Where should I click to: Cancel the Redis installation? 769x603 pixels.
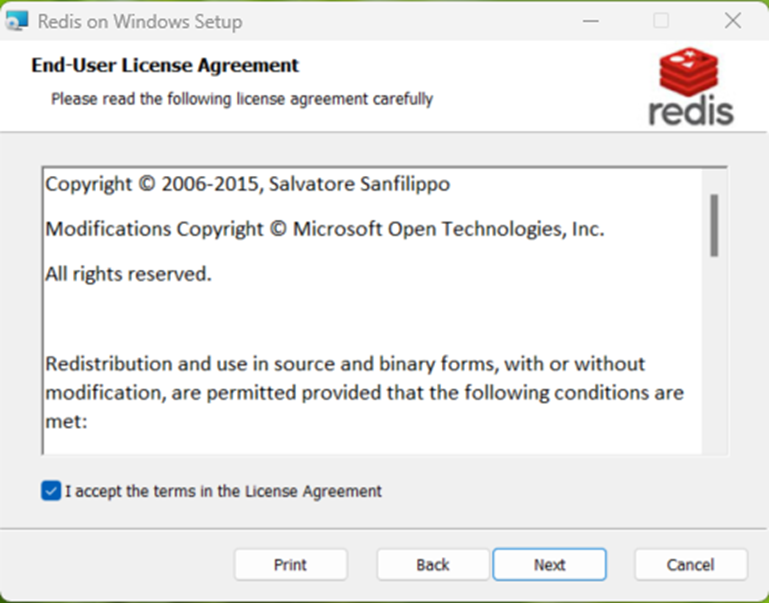pyautogui.click(x=691, y=565)
